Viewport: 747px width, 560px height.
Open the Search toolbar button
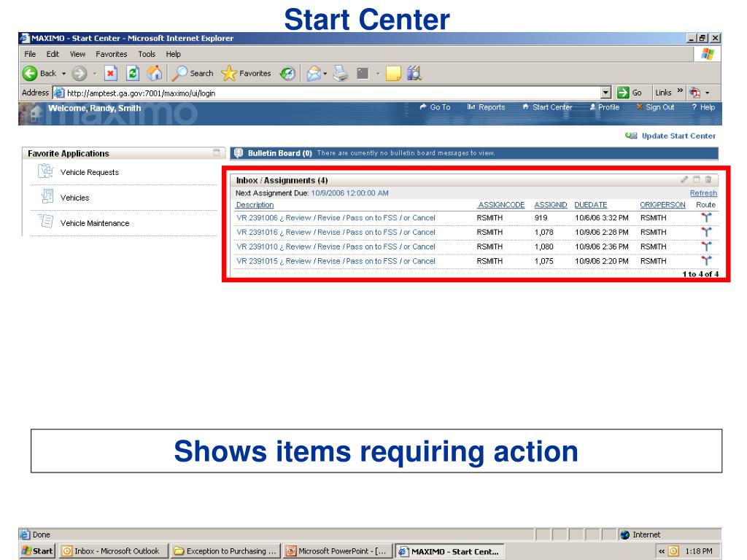tap(193, 74)
